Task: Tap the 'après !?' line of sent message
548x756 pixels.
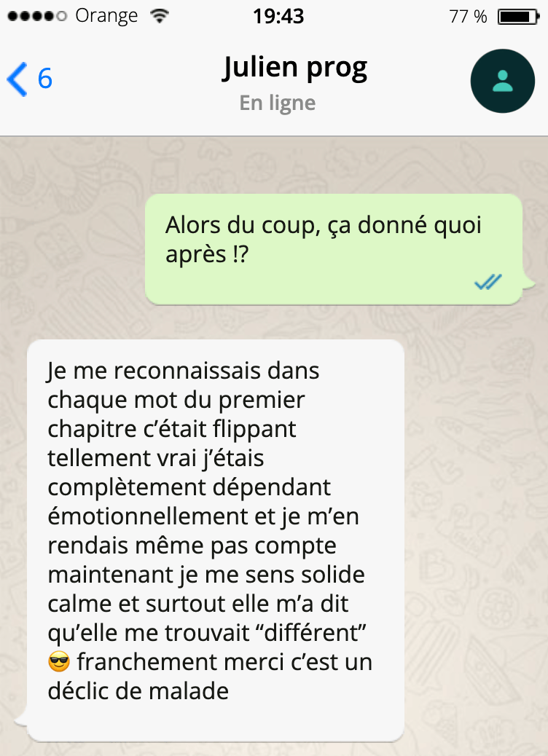Action: (x=207, y=254)
